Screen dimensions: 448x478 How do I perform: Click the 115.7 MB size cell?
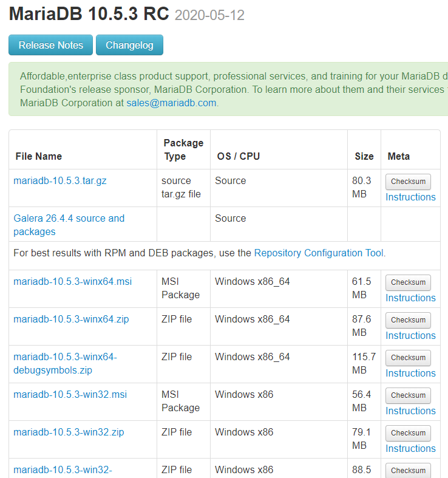click(364, 363)
